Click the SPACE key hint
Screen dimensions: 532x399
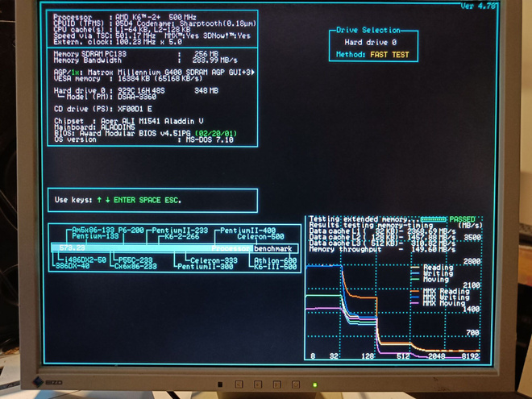(x=150, y=200)
